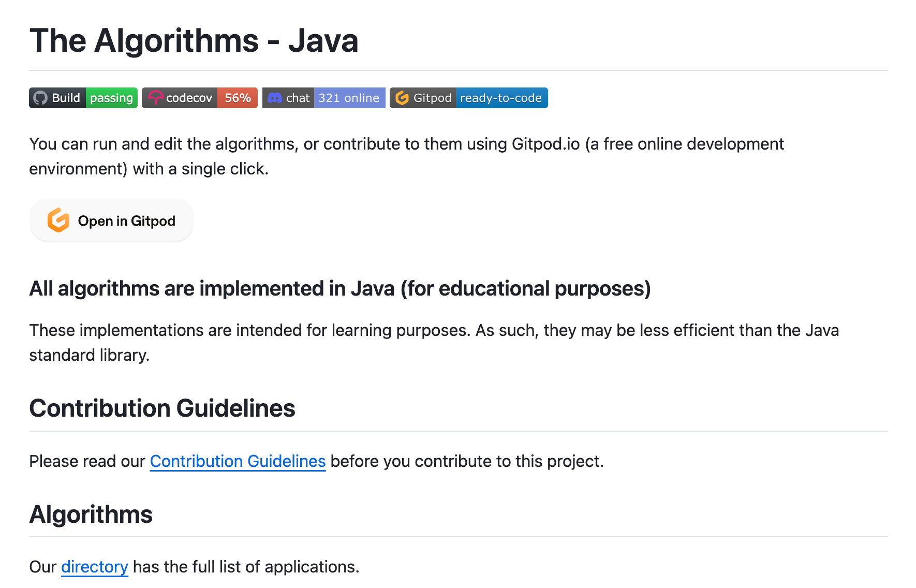Click the 'Build' label on the first badge

[x=66, y=98]
